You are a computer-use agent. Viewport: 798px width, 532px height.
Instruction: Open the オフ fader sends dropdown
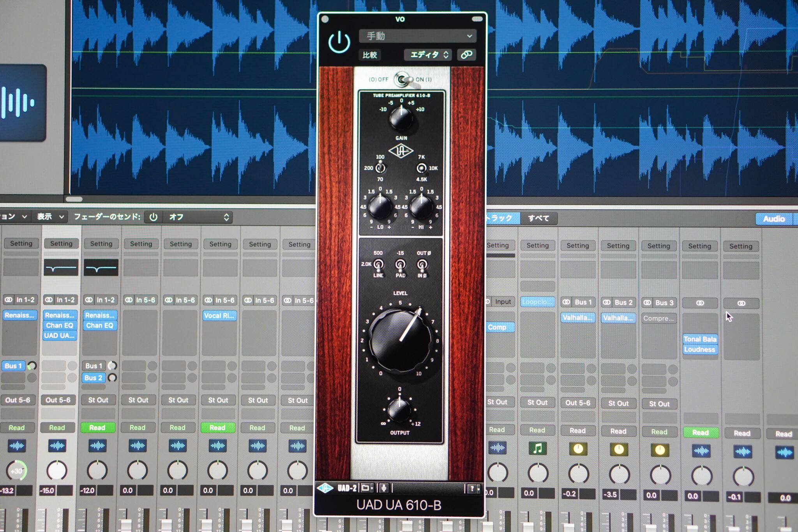pyautogui.click(x=198, y=217)
